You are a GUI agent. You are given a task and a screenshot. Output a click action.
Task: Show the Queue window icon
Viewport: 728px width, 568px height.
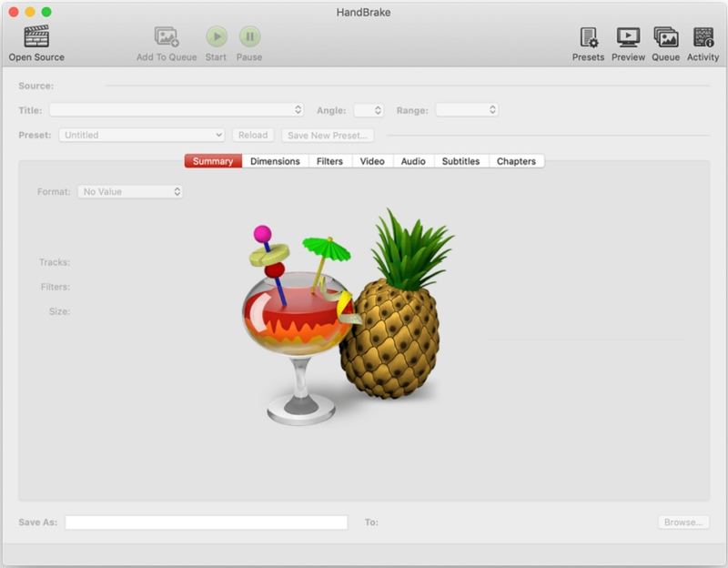coord(666,37)
